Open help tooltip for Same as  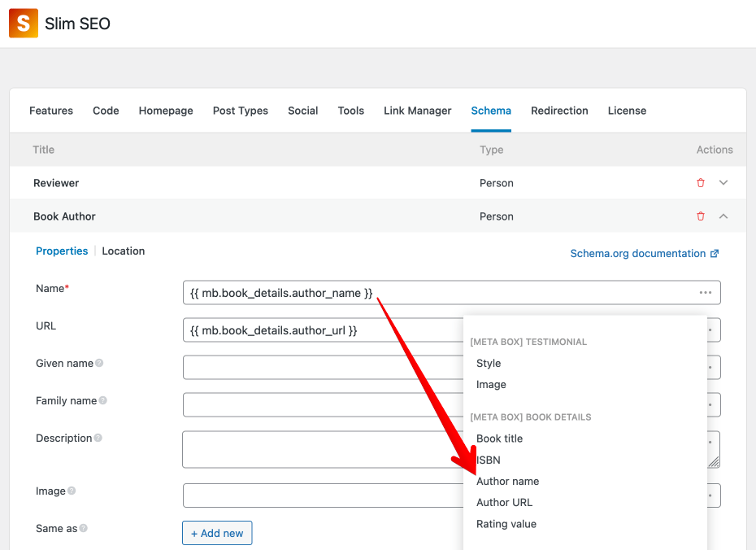click(x=84, y=528)
